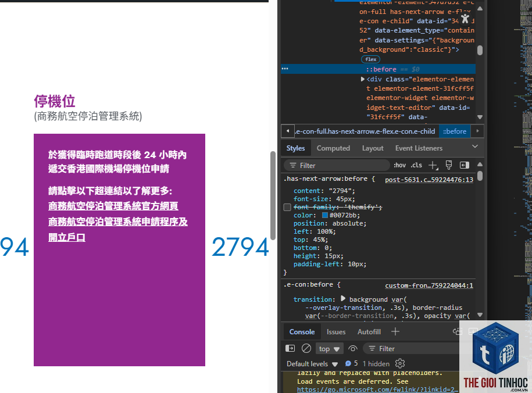Screen dimensions: 532x393
Task: Open the paintbrush rendering emulation icon
Action: [x=448, y=165]
